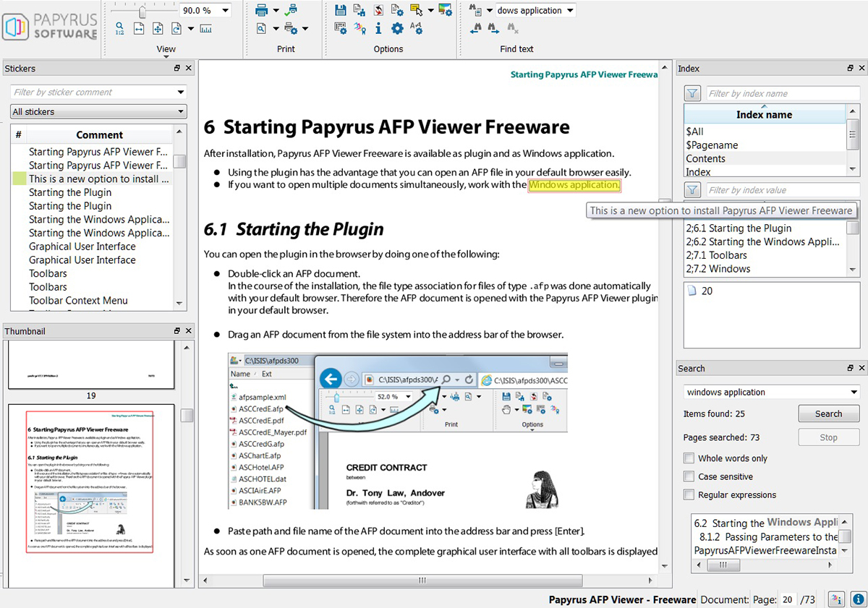Toggle the Case sensitive checkbox
The width and height of the screenshot is (868, 608).
click(x=689, y=476)
